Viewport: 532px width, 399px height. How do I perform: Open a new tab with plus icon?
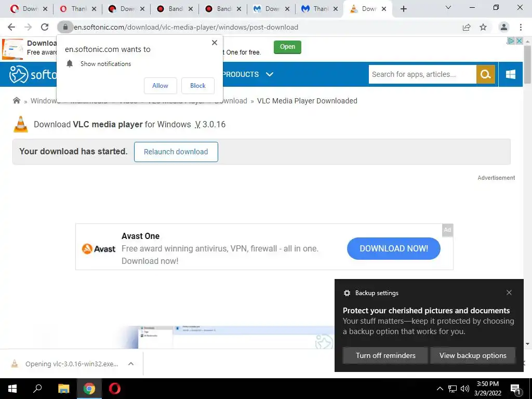tap(403, 9)
